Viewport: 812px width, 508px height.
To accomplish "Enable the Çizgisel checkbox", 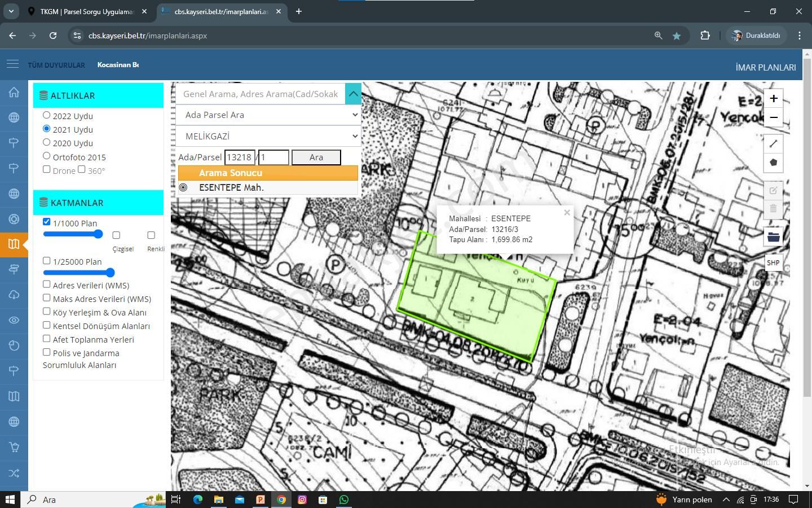I will click(116, 235).
